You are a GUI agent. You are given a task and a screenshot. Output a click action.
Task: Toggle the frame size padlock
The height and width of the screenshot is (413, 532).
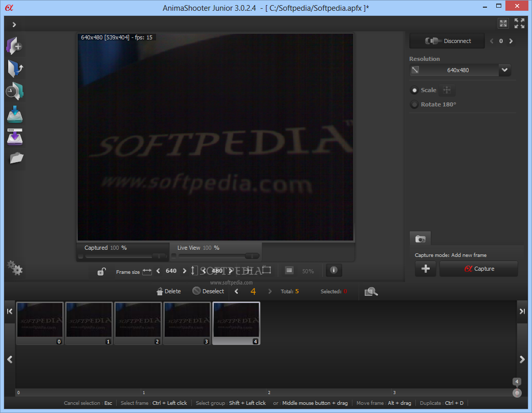pos(102,272)
